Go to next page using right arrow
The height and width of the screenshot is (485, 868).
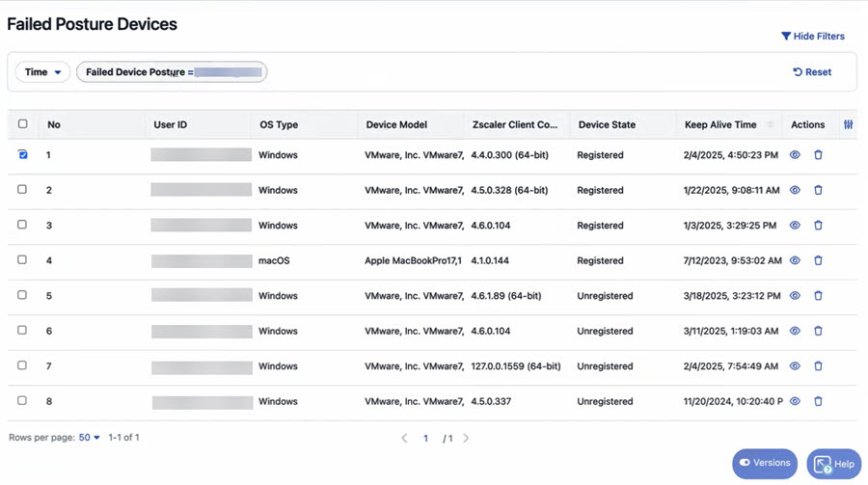pos(466,439)
